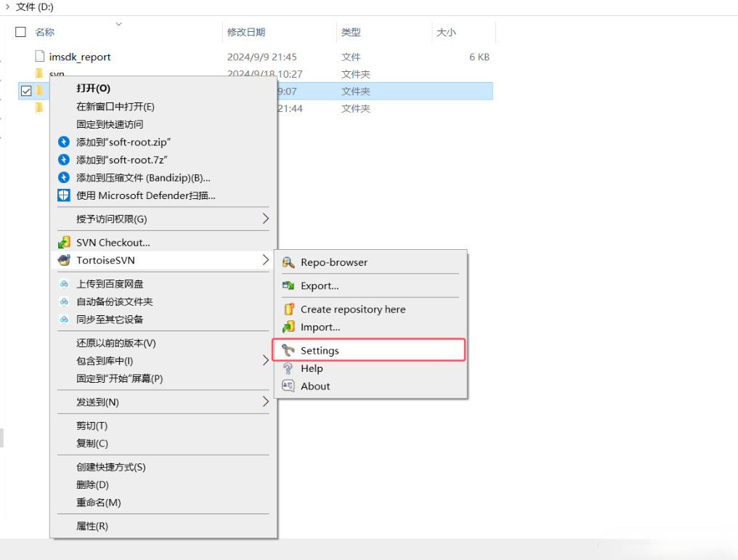Click the Microsoft Defender shield icon
This screenshot has width=738, height=560.
[63, 195]
